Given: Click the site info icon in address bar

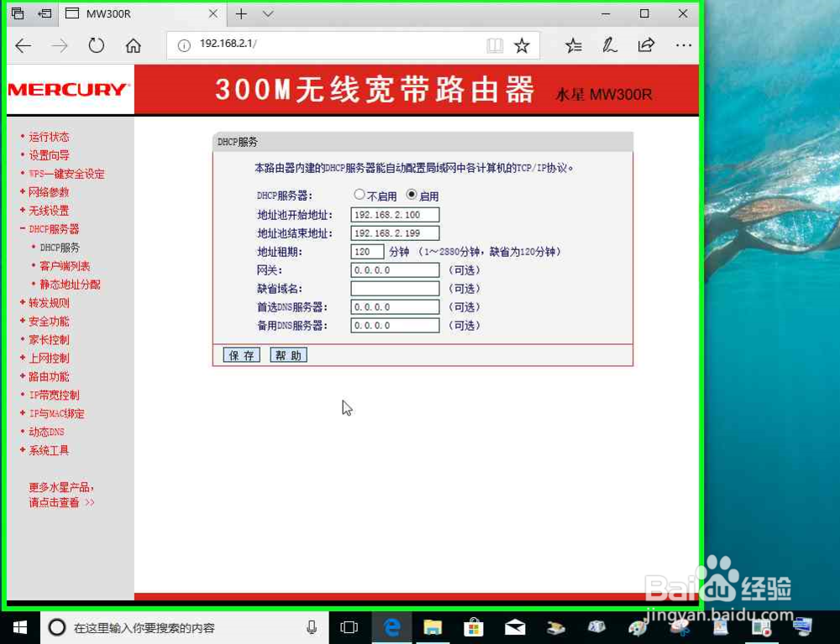Looking at the screenshot, I should tap(185, 46).
